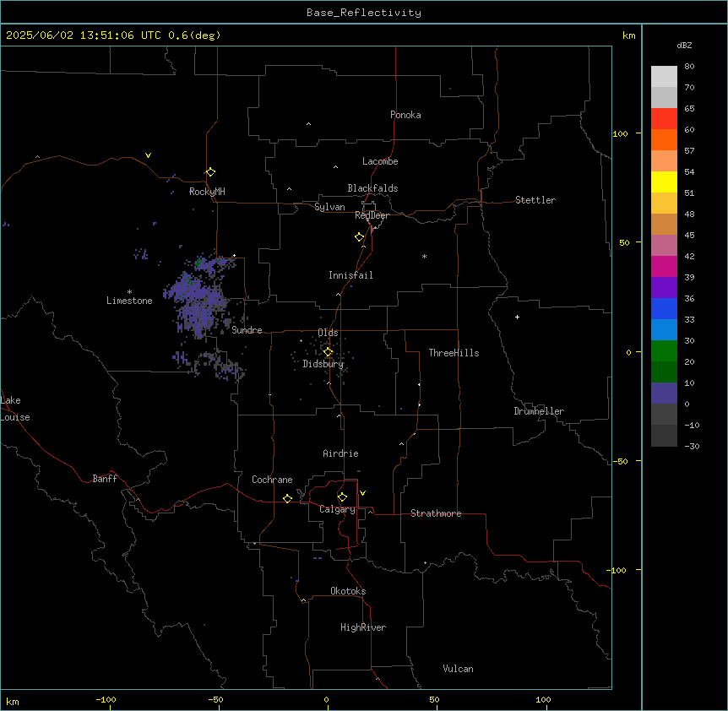Select the pink 45-42 dBZ legend swatch

(664, 245)
